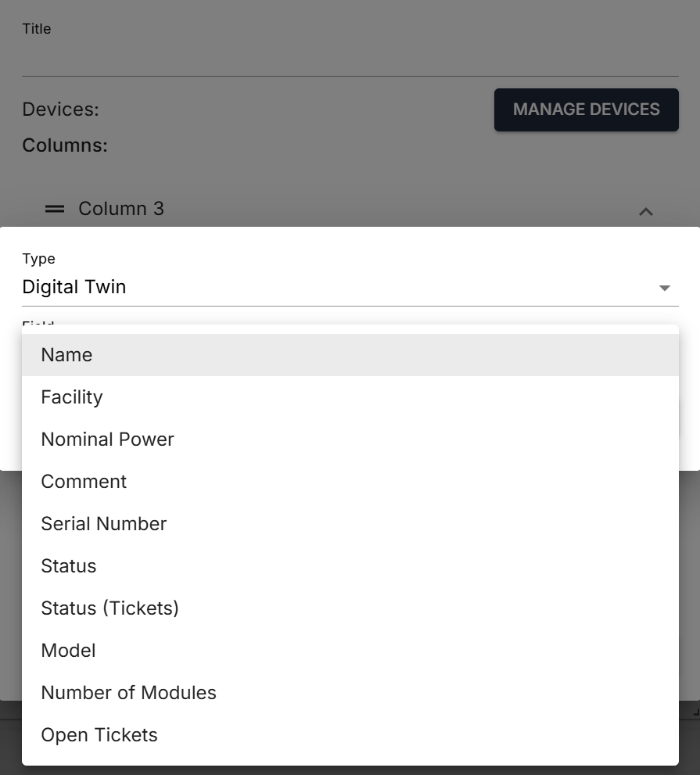Pick the Status (Tickets) option

point(109,608)
